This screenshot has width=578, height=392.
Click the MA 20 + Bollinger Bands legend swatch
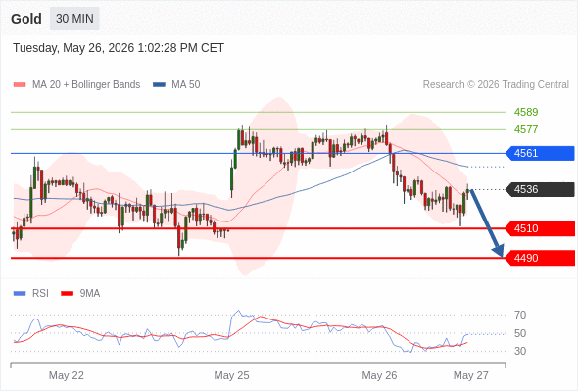coord(20,85)
